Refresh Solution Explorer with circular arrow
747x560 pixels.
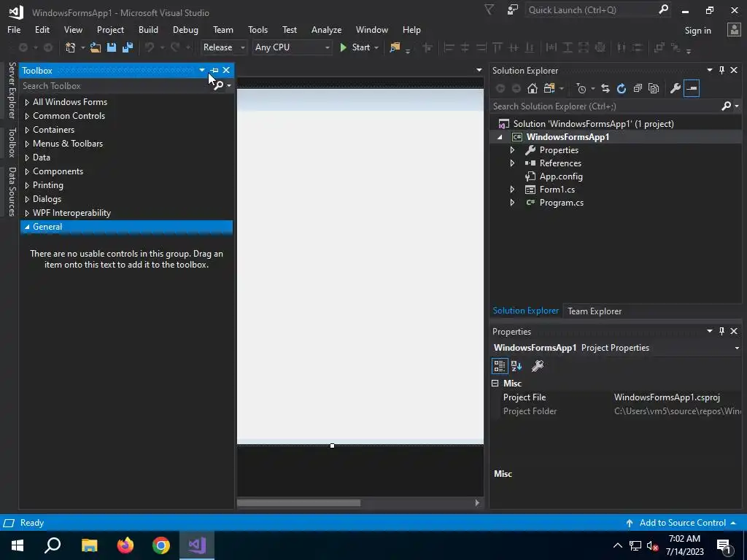click(622, 88)
